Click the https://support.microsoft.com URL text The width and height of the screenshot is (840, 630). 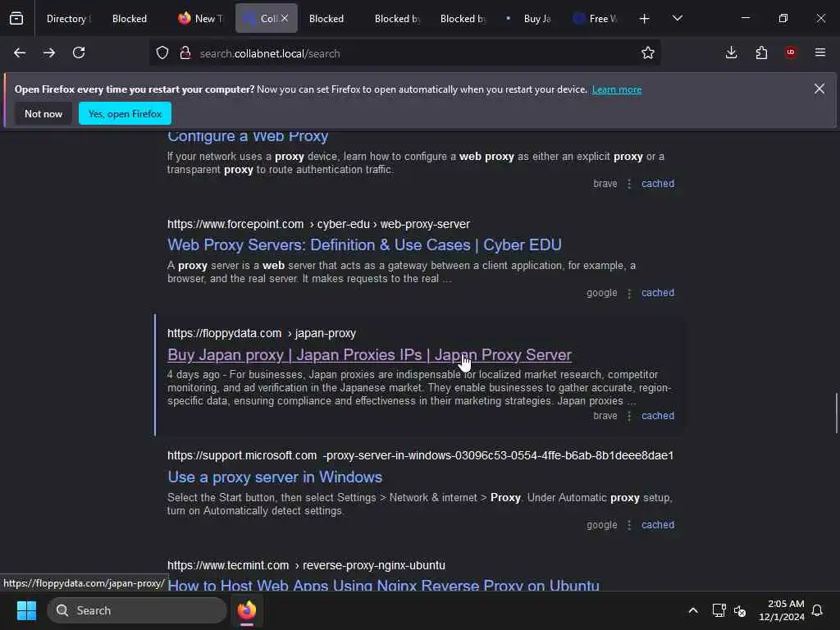tap(242, 455)
